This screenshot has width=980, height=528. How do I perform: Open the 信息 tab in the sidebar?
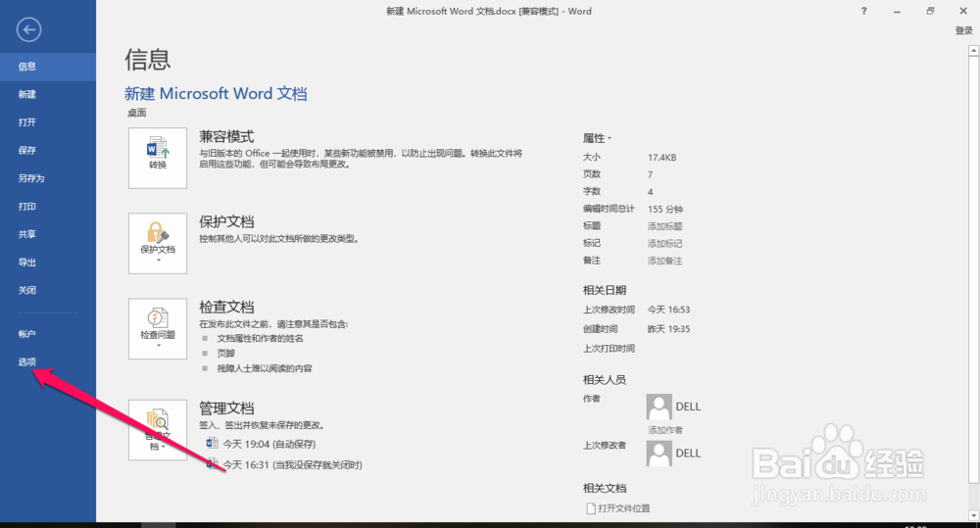point(47,67)
